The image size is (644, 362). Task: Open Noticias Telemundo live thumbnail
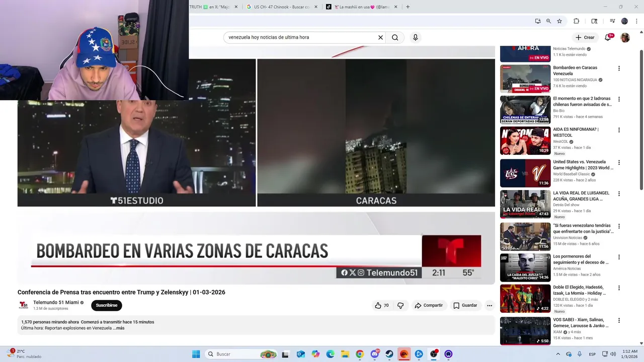coord(525,54)
